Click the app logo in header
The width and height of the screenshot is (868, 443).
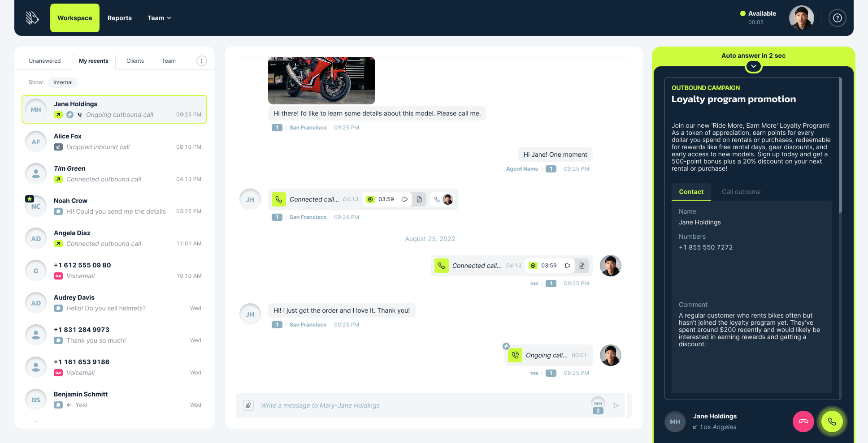[32, 18]
